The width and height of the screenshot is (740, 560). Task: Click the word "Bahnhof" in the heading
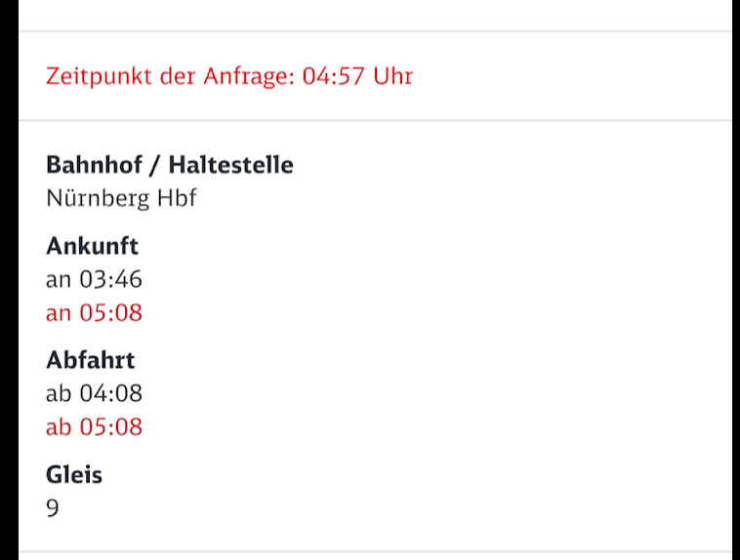[92, 165]
